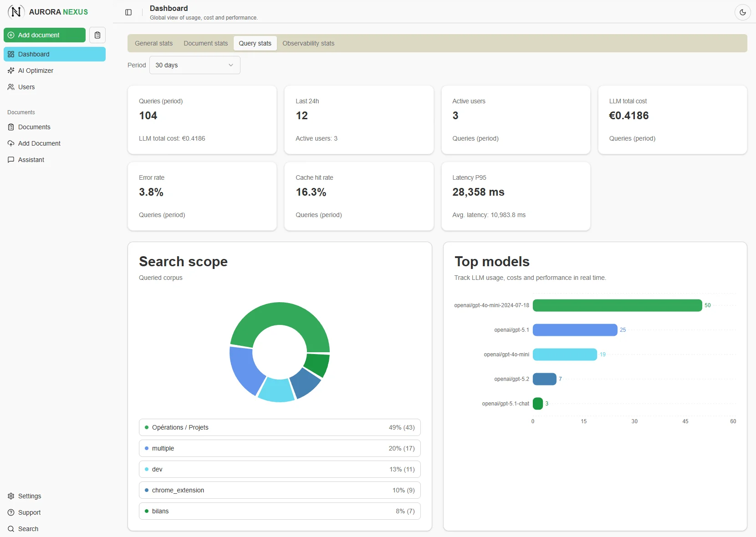The width and height of the screenshot is (756, 537).
Task: Open Settings from the sidebar
Action: point(30,496)
